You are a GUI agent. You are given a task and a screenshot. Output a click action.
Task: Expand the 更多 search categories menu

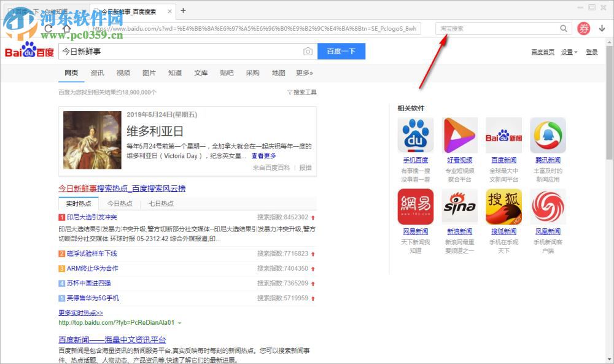(x=303, y=72)
